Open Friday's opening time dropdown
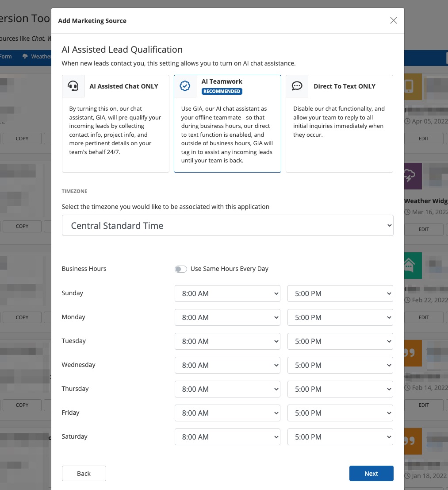The width and height of the screenshot is (448, 490). (x=227, y=413)
